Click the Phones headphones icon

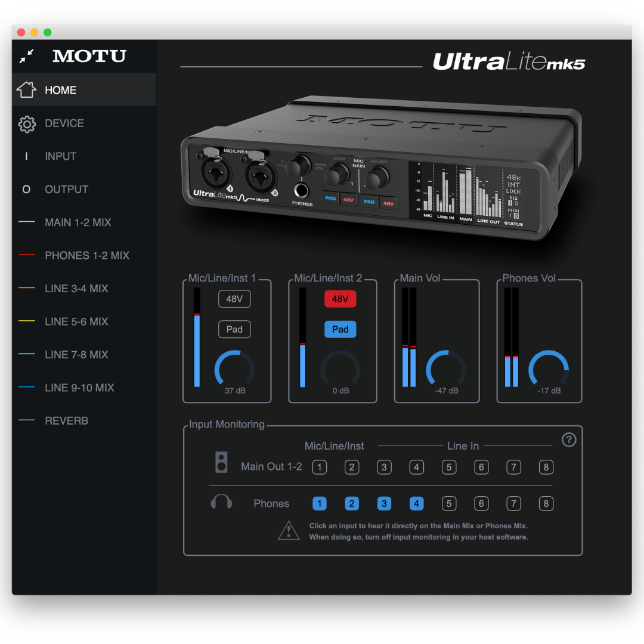click(x=221, y=502)
